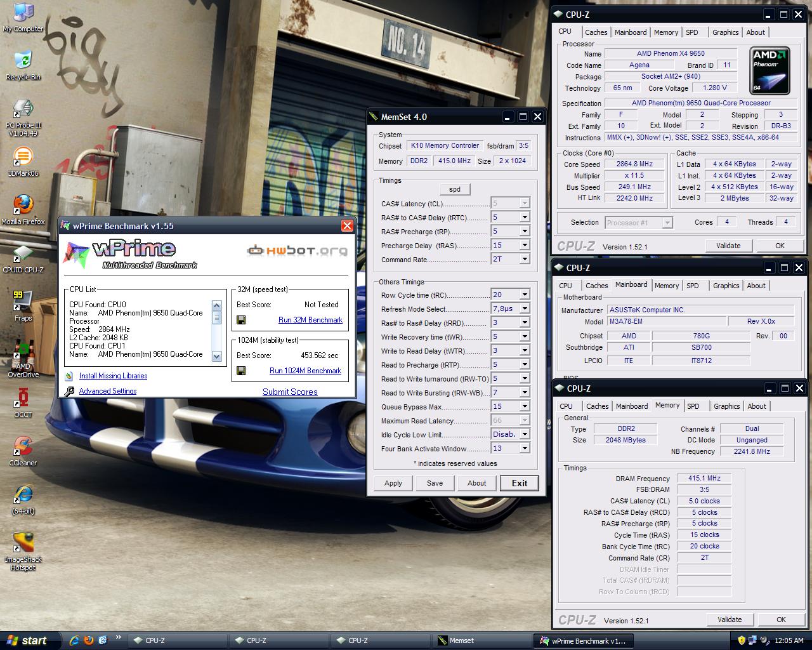Open Read to Write Bursting (tRW-WB) dropdown
The width and height of the screenshot is (812, 650).
[x=524, y=392]
